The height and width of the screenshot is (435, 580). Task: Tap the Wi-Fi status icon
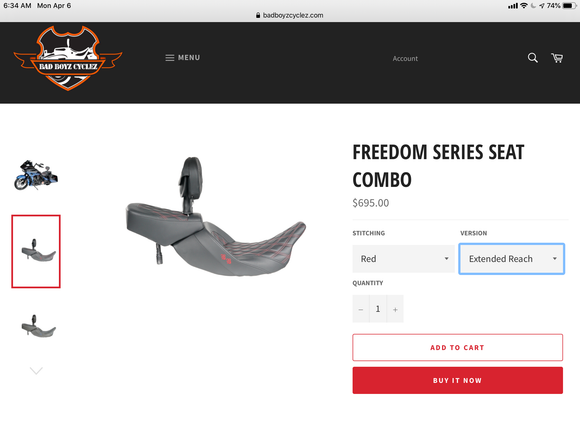(x=523, y=6)
